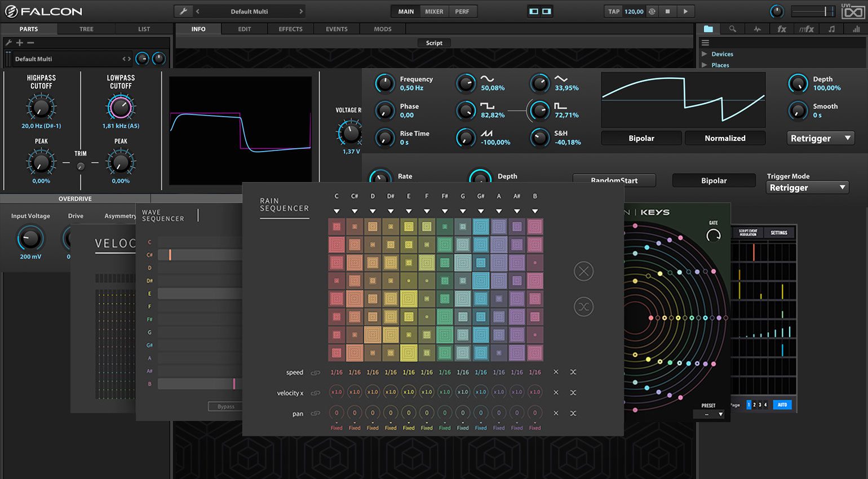Open the file browser folder icon
This screenshot has width=868, height=479.
pos(708,29)
